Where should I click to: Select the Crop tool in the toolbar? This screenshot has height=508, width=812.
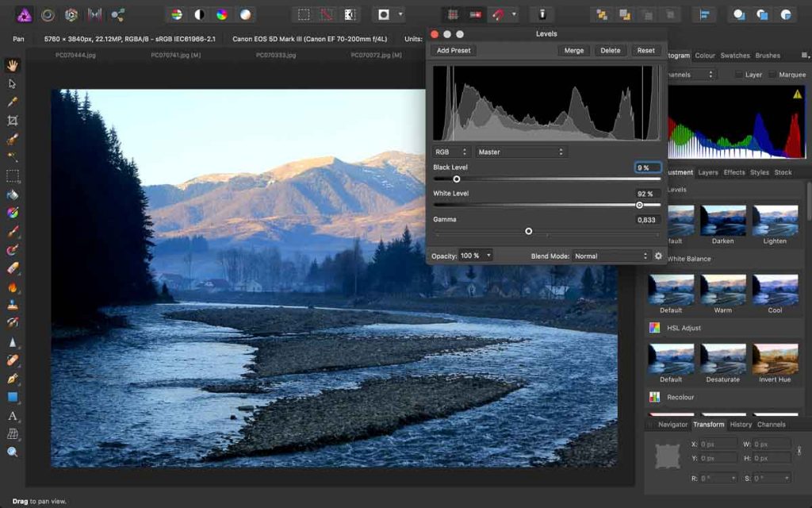pyautogui.click(x=13, y=121)
